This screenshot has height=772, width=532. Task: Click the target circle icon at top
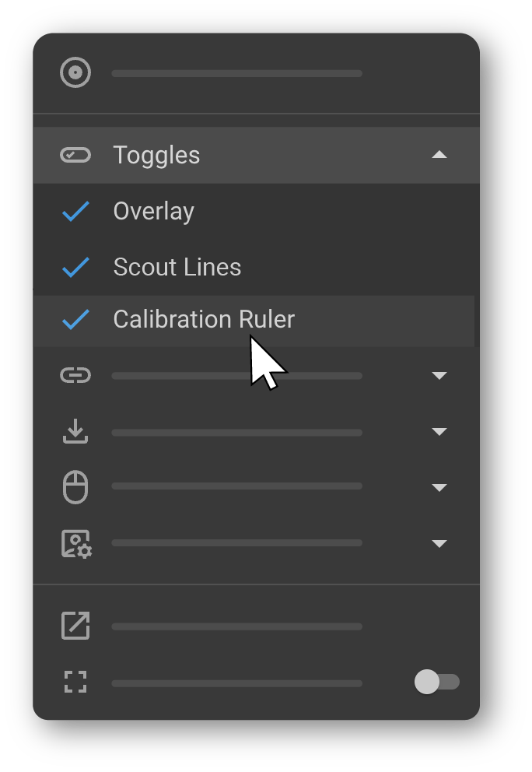[75, 73]
